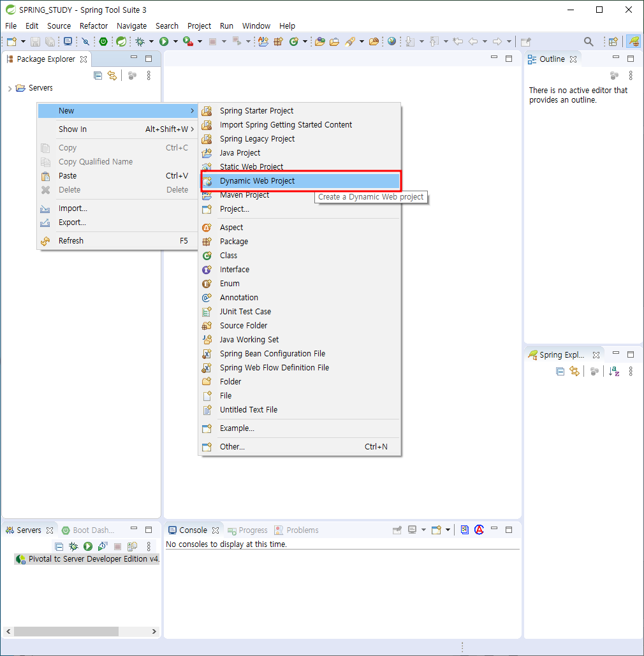Image resolution: width=644 pixels, height=656 pixels.
Task: Switch to the Boot Dashboard tab
Action: pyautogui.click(x=88, y=530)
